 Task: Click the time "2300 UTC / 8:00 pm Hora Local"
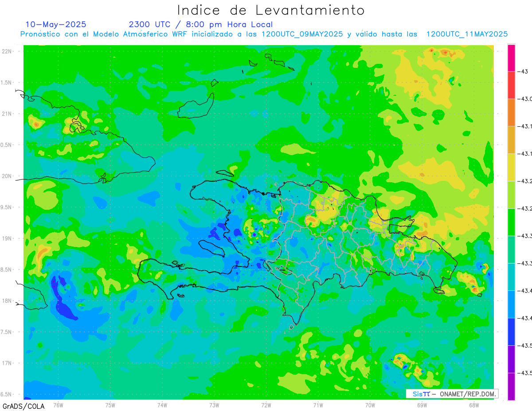click(x=201, y=24)
